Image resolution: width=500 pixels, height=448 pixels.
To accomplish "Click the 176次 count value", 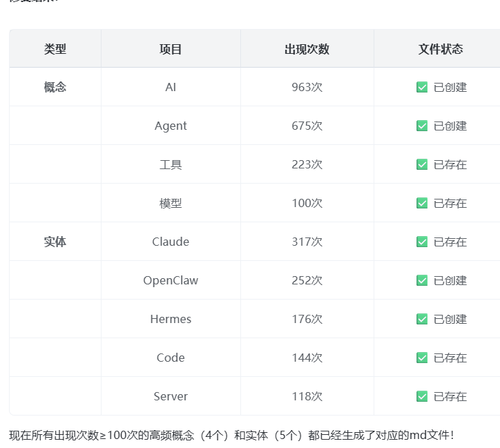I will (307, 319).
